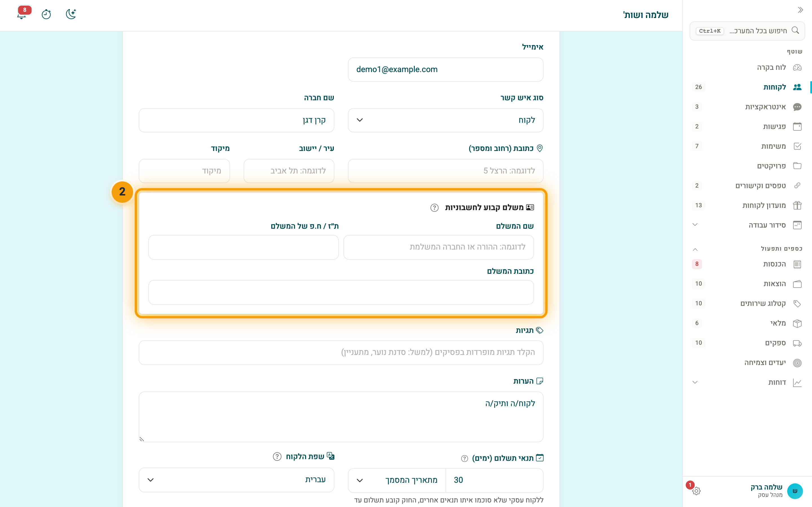Open הכנסות in the sidebar
812x507 pixels.
[x=747, y=264]
